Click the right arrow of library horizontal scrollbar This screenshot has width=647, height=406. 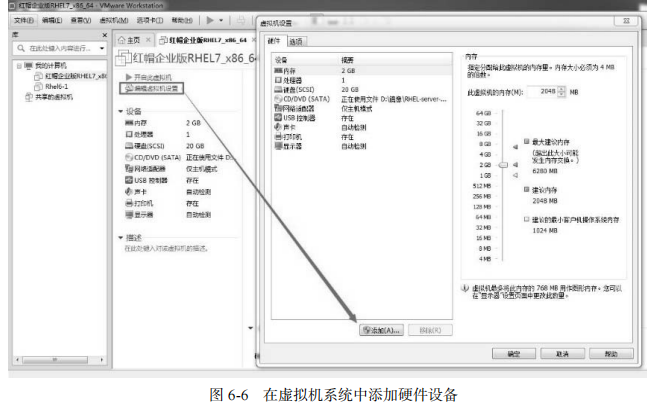[x=102, y=360]
